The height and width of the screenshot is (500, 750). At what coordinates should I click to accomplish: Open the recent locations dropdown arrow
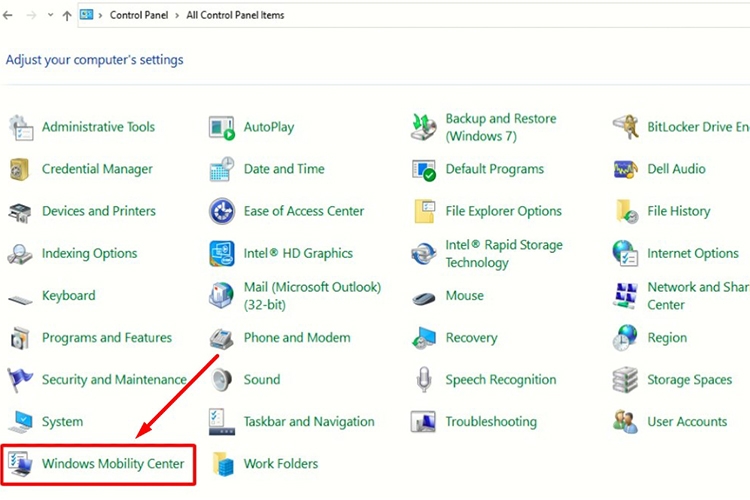(50, 15)
